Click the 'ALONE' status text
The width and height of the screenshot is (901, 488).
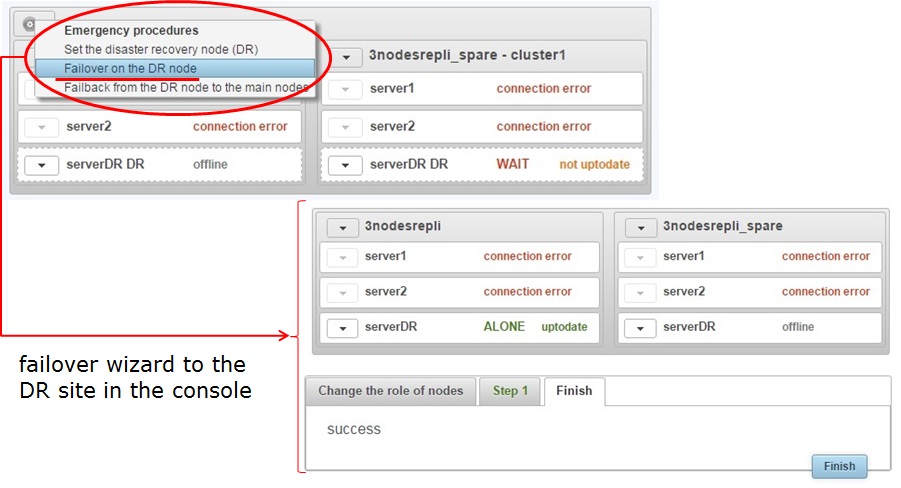[504, 326]
